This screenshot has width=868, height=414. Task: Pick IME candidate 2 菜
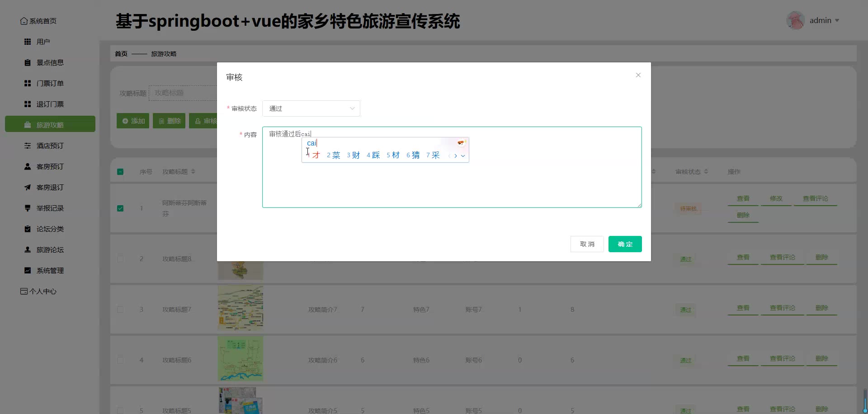click(x=333, y=155)
